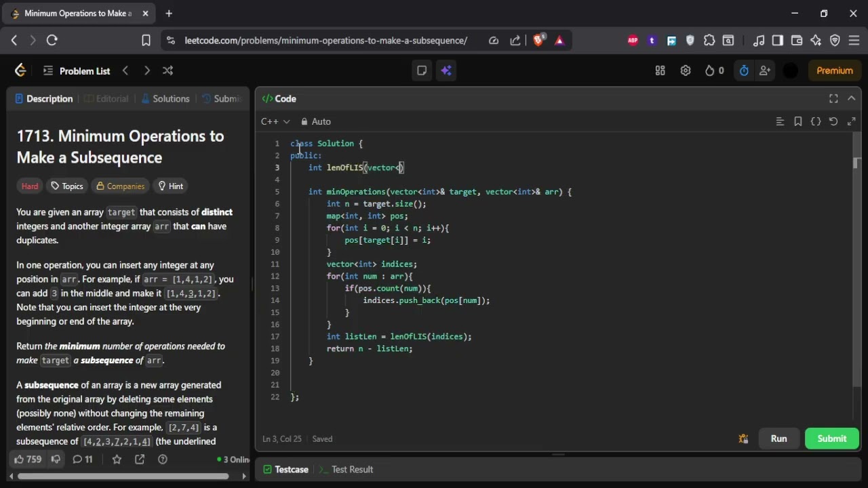Open the profile avatar menu
The width and height of the screenshot is (868, 488).
[x=791, y=70]
